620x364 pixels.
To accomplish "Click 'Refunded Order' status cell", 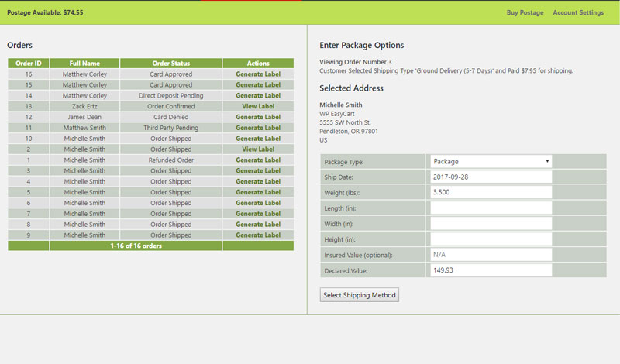I will [x=171, y=160].
